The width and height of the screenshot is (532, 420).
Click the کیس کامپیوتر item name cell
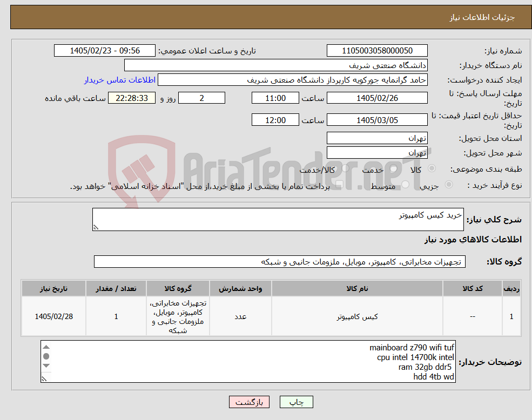(x=357, y=316)
